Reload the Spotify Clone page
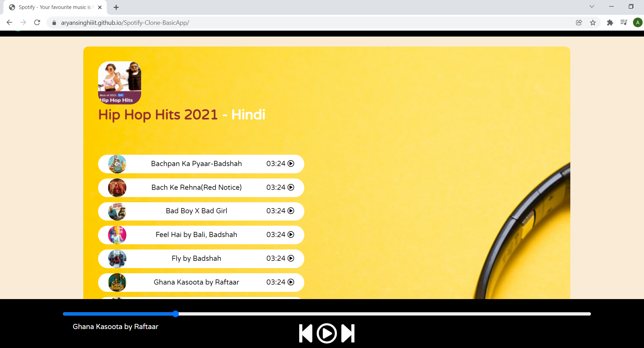The height and width of the screenshot is (348, 644). coord(37,22)
